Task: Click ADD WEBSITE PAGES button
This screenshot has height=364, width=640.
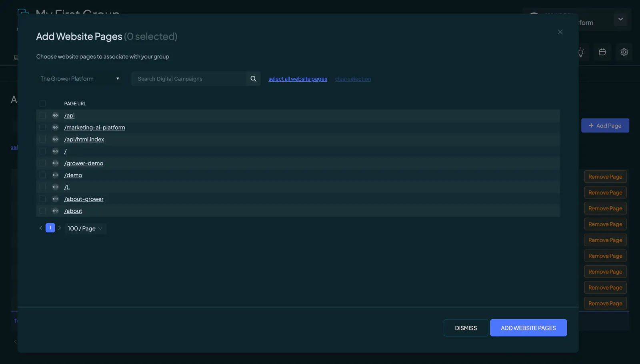Action: coord(528,328)
